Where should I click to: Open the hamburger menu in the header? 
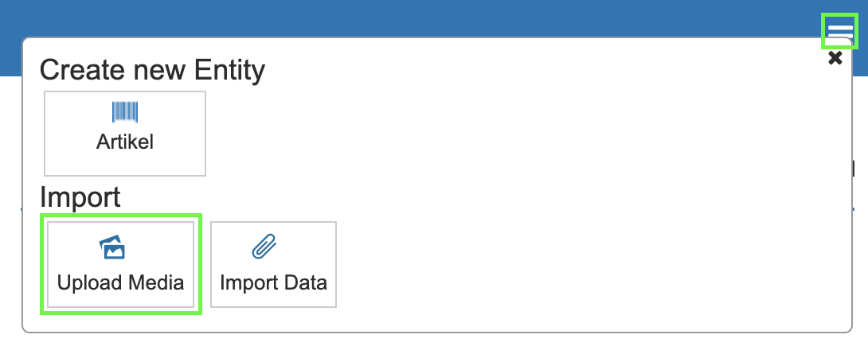point(839,32)
